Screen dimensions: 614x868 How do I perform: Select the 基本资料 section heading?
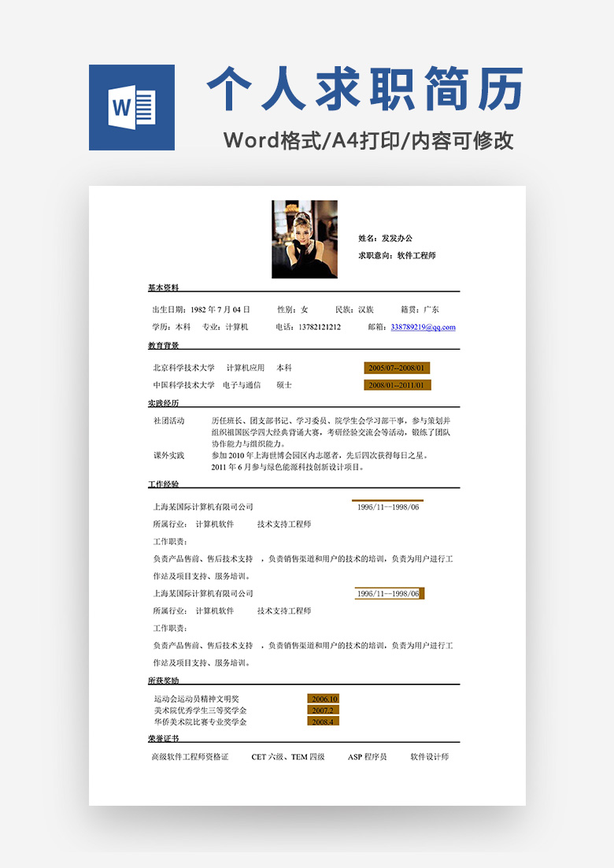(x=164, y=287)
